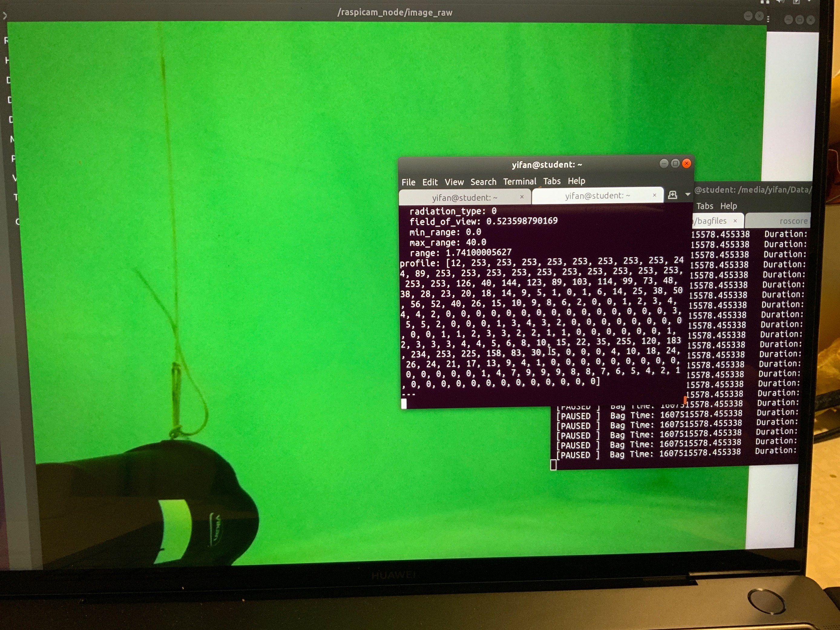Viewport: 840px width, 630px height.
Task: Maximize the front yifan@student terminal window
Action: click(x=675, y=163)
